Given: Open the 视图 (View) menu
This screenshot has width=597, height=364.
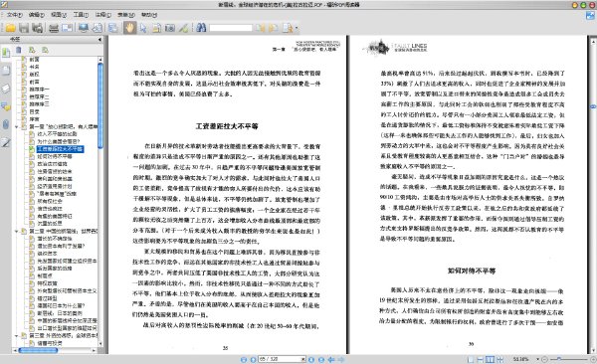Looking at the screenshot, I should point(59,15).
